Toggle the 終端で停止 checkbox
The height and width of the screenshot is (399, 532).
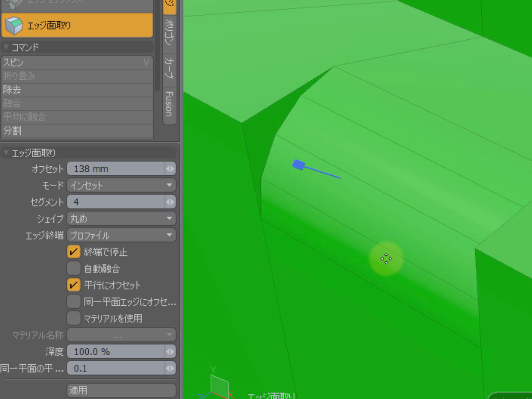[74, 252]
